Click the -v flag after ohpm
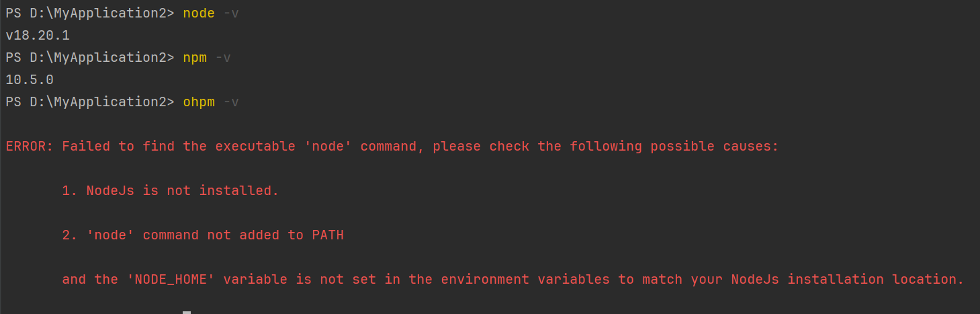This screenshot has width=980, height=314. pos(231,102)
